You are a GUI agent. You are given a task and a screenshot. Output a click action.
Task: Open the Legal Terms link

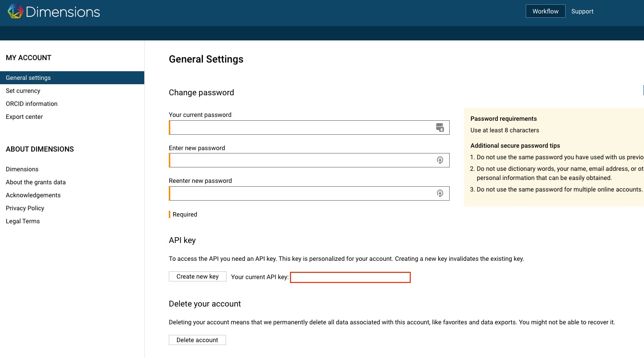pos(23,221)
